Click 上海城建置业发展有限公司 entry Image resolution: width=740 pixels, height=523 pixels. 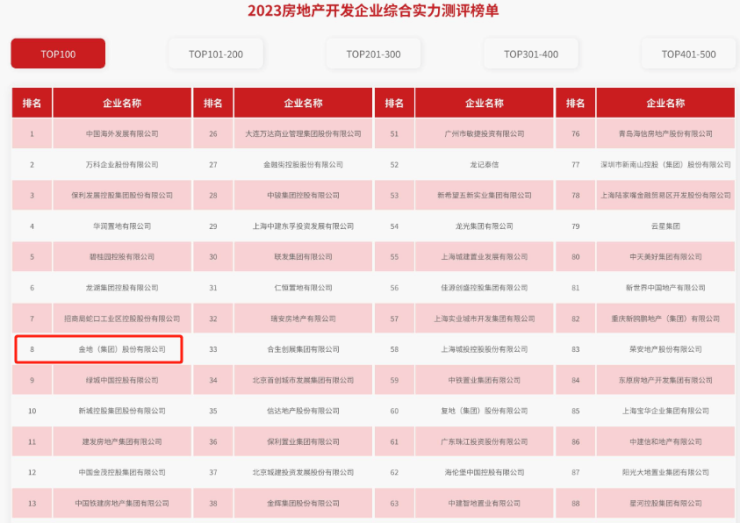[x=485, y=257]
